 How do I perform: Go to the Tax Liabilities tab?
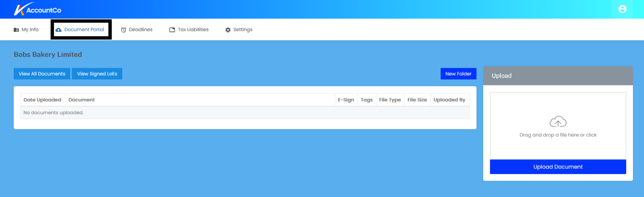tap(189, 30)
